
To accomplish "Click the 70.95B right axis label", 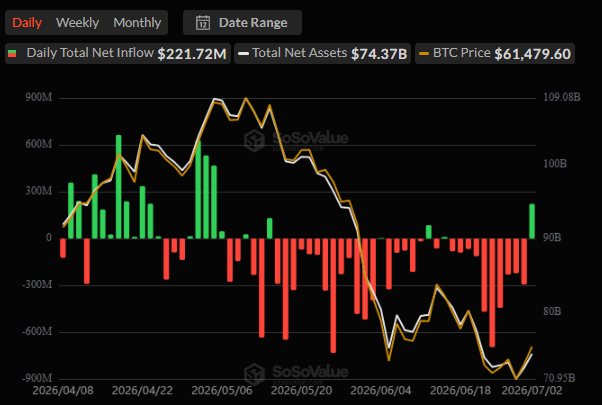I will coord(559,378).
